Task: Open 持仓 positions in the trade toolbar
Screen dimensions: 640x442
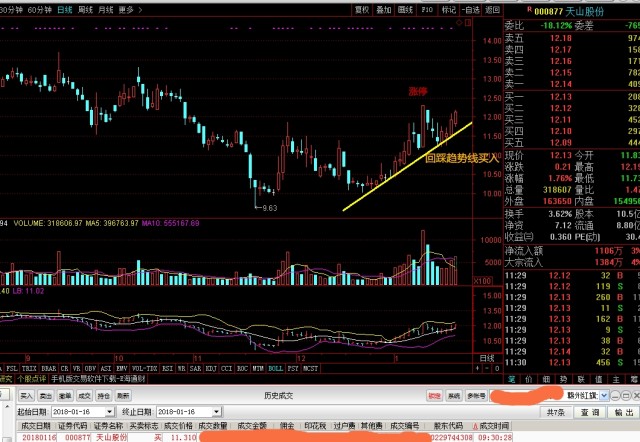Action: click(104, 395)
